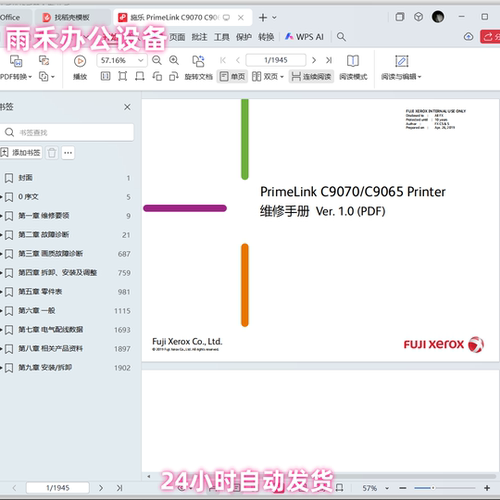Open the 保护 menu
Viewport: 500px width, 500px height.
244,37
